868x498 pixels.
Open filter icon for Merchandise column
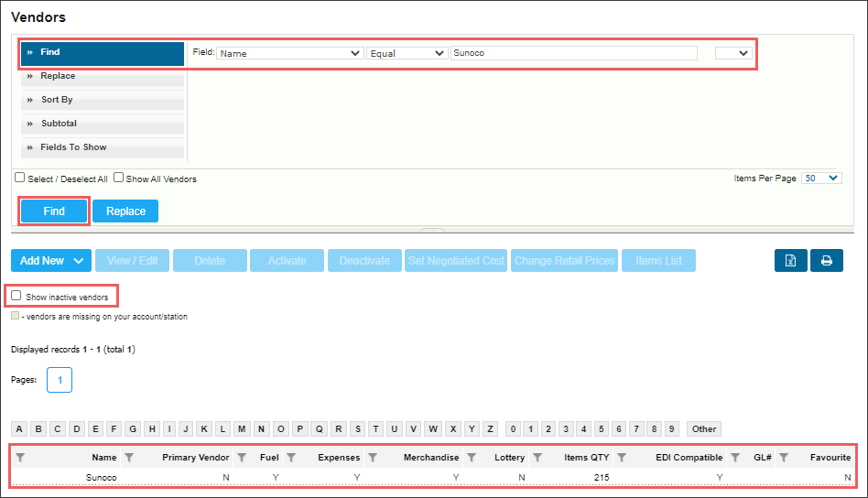(373, 458)
